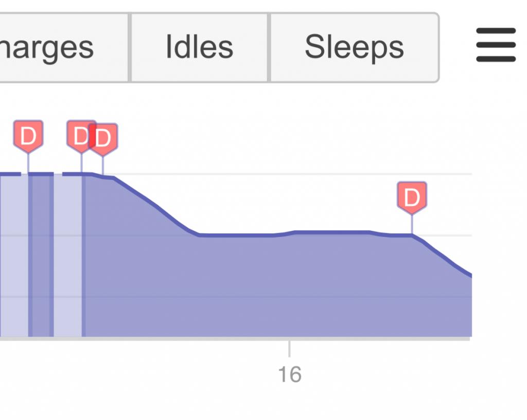Click the light band before the overlapping D markers
Viewport: 527px width, 420px height.
tap(68, 255)
